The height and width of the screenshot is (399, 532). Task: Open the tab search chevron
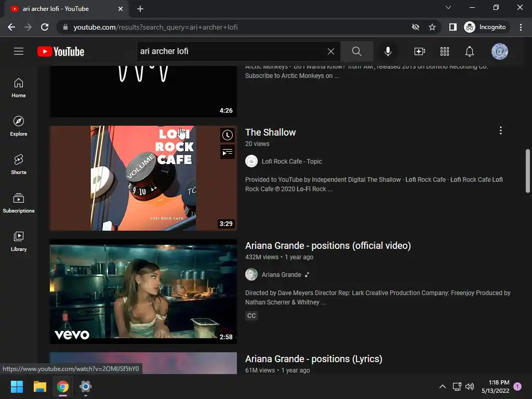(x=448, y=7)
